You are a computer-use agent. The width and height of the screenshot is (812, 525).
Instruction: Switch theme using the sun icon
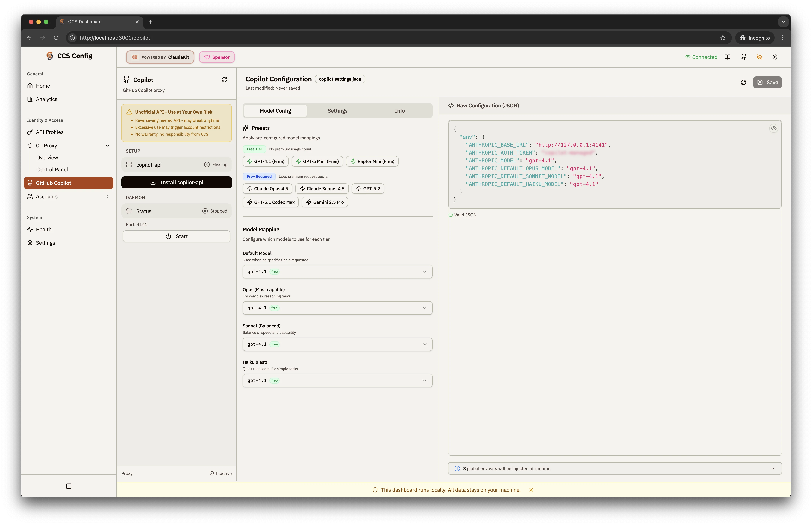pyautogui.click(x=775, y=57)
